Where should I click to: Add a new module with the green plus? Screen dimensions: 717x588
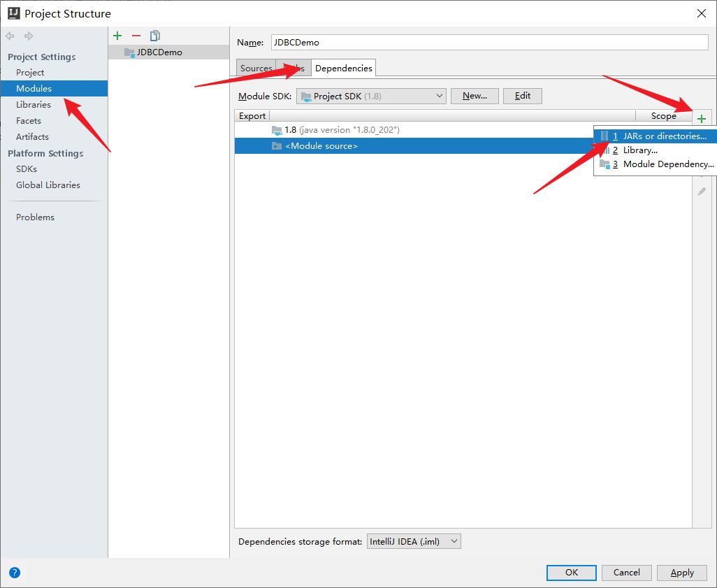click(x=117, y=36)
